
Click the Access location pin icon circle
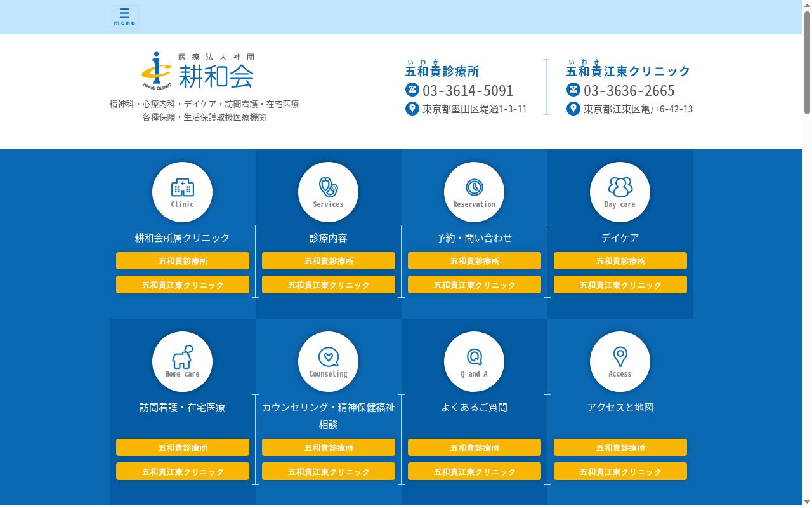tap(620, 361)
